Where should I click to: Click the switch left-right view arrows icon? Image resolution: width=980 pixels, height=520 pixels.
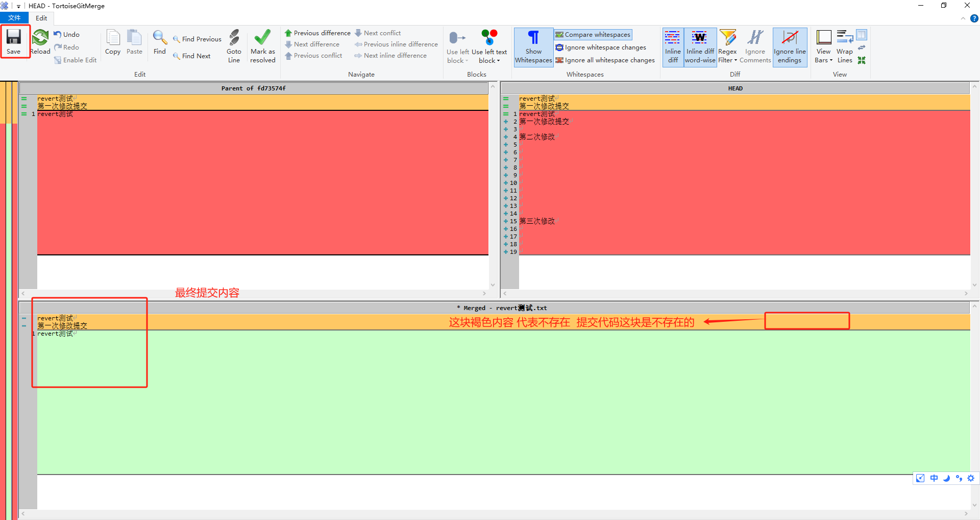pos(862,48)
